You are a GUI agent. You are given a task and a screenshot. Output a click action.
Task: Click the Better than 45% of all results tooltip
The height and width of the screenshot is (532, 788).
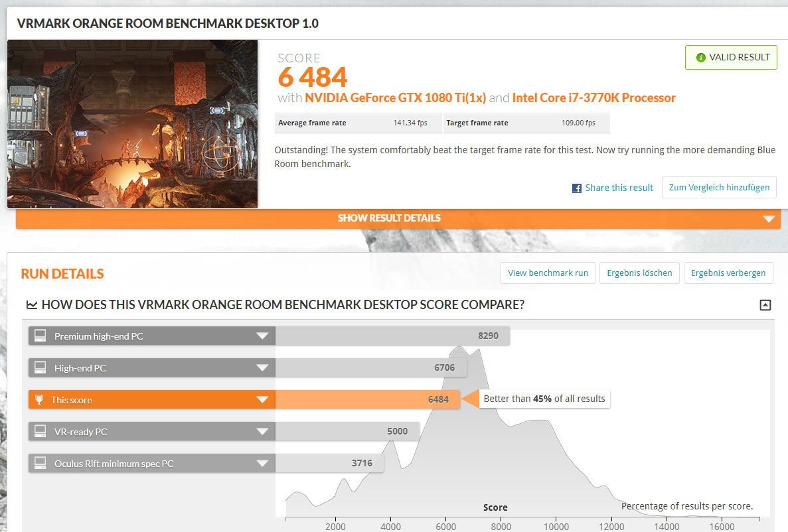pyautogui.click(x=544, y=399)
